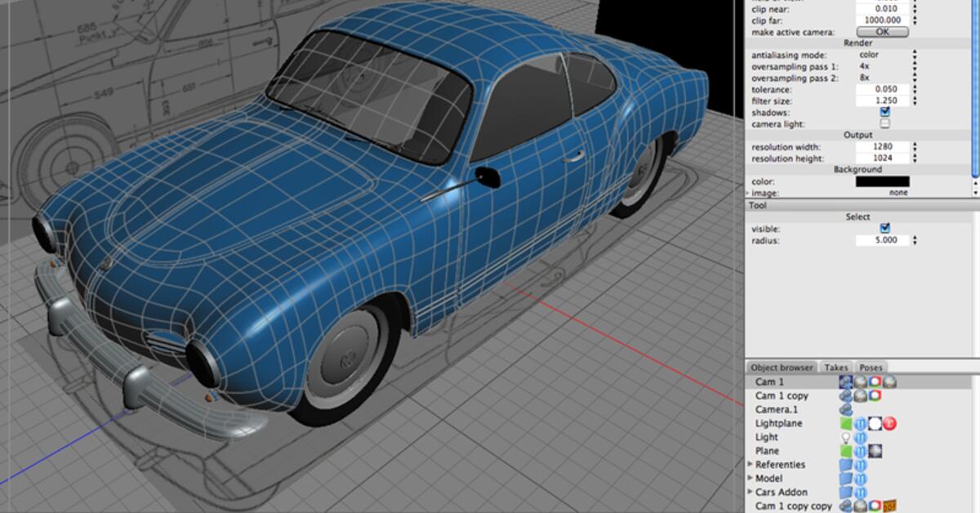
Task: Click the material ball icon on Plane row
Action: click(875, 450)
